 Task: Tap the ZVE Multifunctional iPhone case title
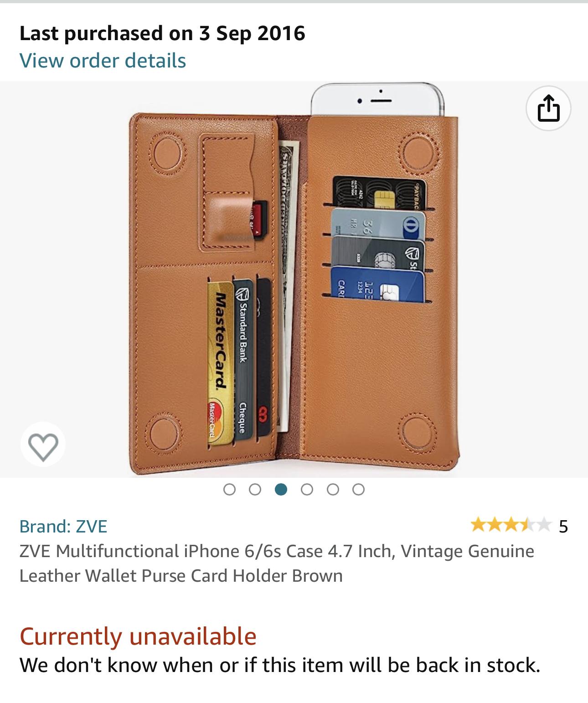[x=276, y=563]
